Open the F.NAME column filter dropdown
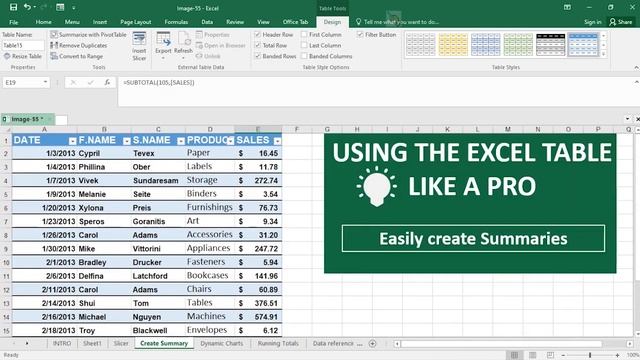The height and width of the screenshot is (360, 640). (x=127, y=141)
